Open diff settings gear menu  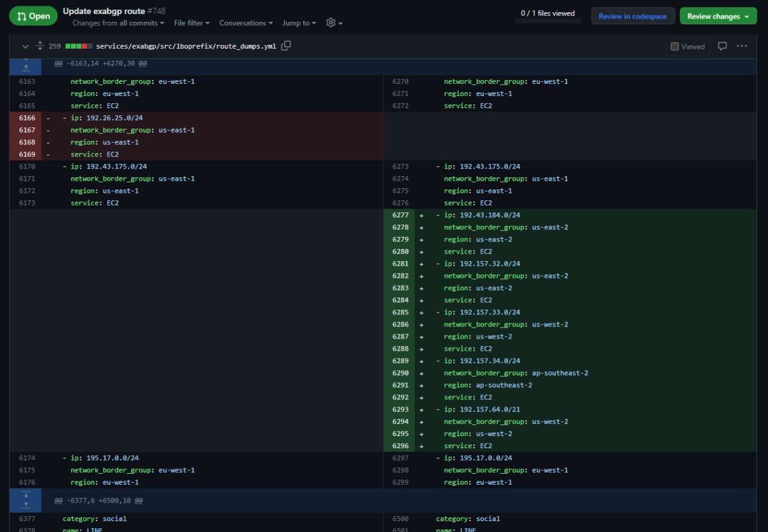(x=334, y=23)
